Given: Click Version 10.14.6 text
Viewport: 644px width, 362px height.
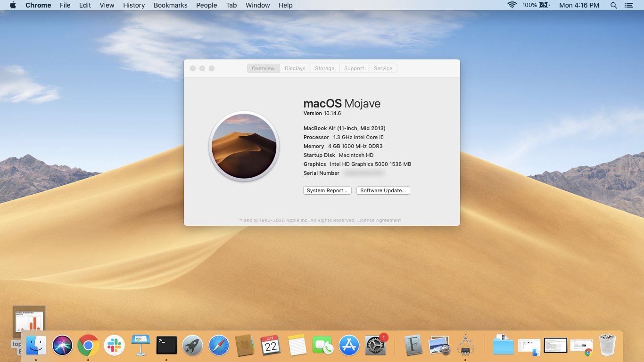Looking at the screenshot, I should click(x=322, y=113).
